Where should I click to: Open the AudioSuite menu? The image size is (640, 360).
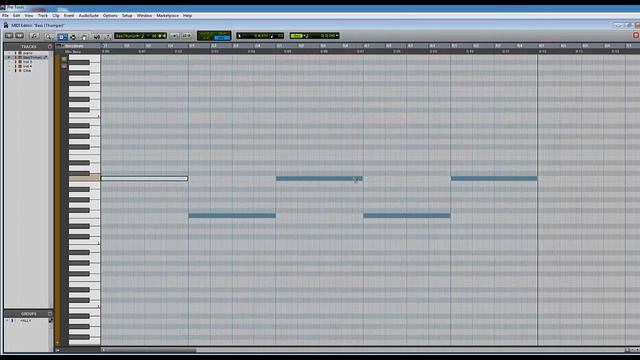click(89, 16)
